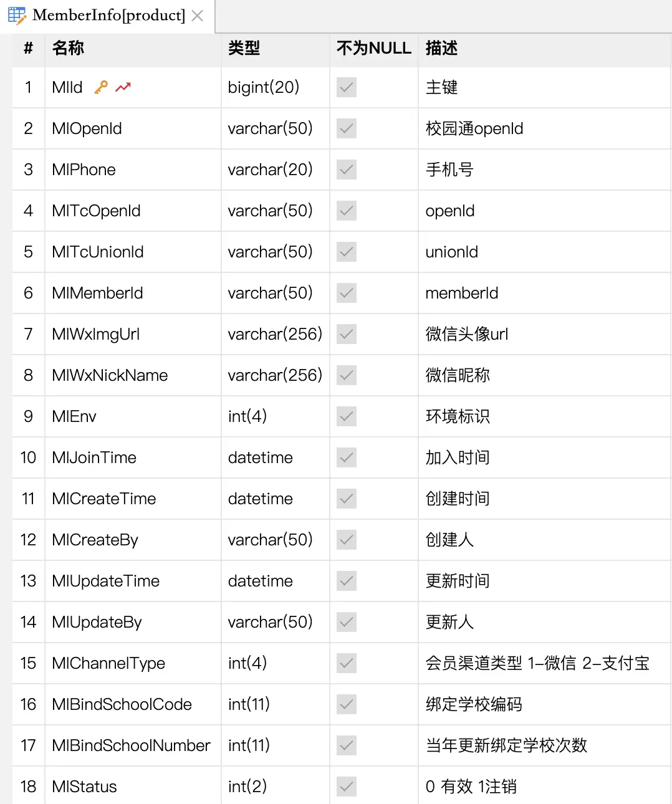Click the 名称 column header
The image size is (672, 804).
pos(69,48)
